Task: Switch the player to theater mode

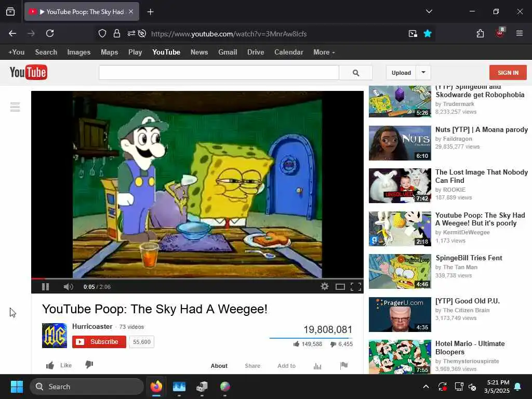Action: pos(340,287)
